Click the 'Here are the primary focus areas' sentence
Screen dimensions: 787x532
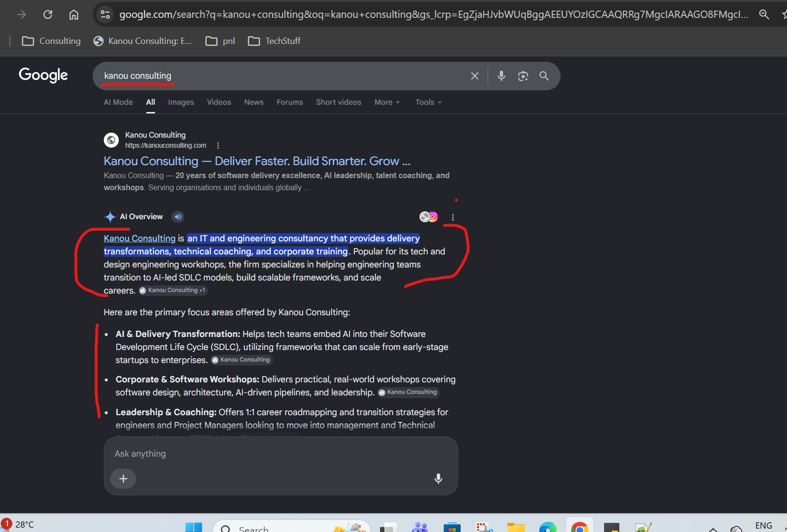point(227,312)
